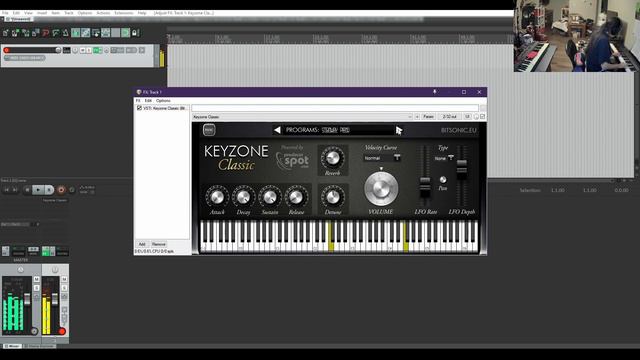Click the FX comment input field

(x=335, y=108)
